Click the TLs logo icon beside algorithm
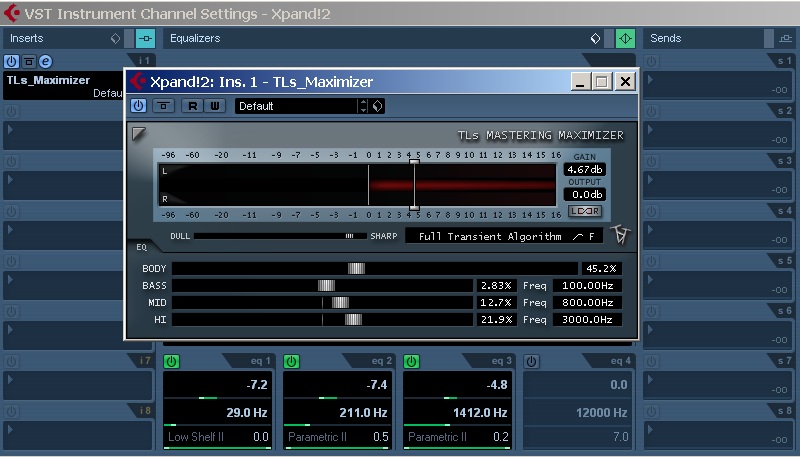The height and width of the screenshot is (457, 800). [620, 235]
